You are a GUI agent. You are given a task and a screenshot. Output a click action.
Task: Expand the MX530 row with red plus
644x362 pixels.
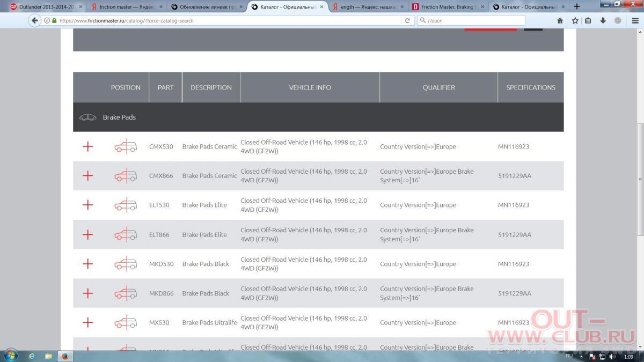point(88,322)
